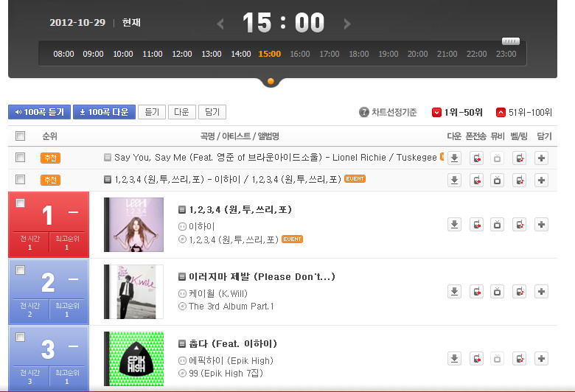Set 춥다 by Epik High as ringtone
The height and width of the screenshot is (392, 575).
[x=520, y=359]
